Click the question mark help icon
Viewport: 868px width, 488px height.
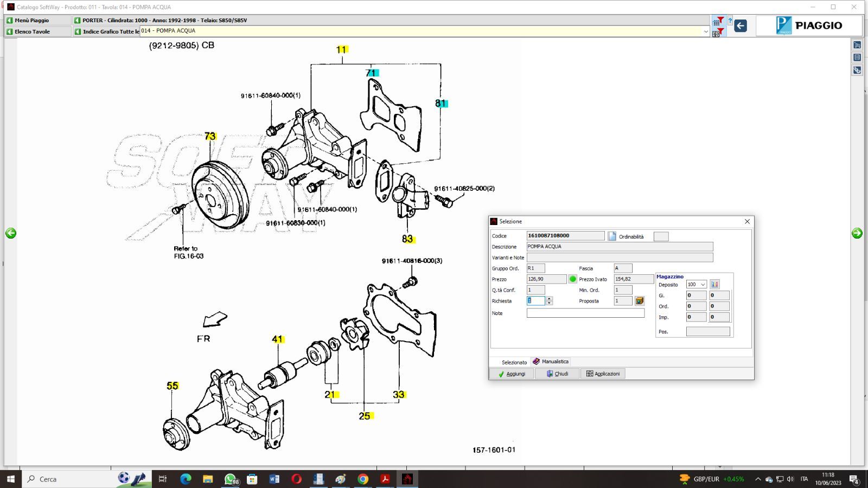click(730, 21)
